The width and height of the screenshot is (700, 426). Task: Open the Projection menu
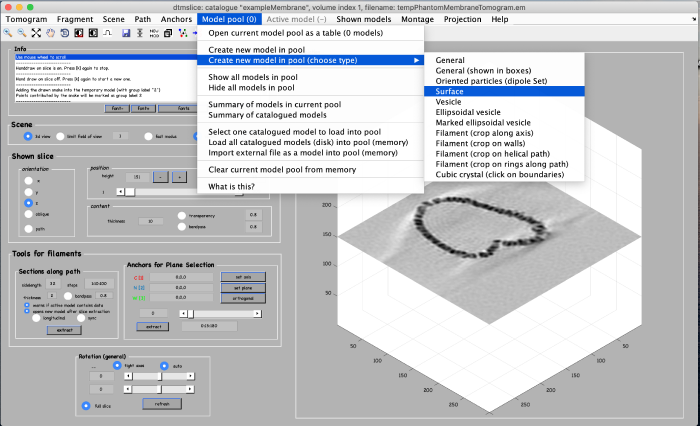tap(462, 19)
